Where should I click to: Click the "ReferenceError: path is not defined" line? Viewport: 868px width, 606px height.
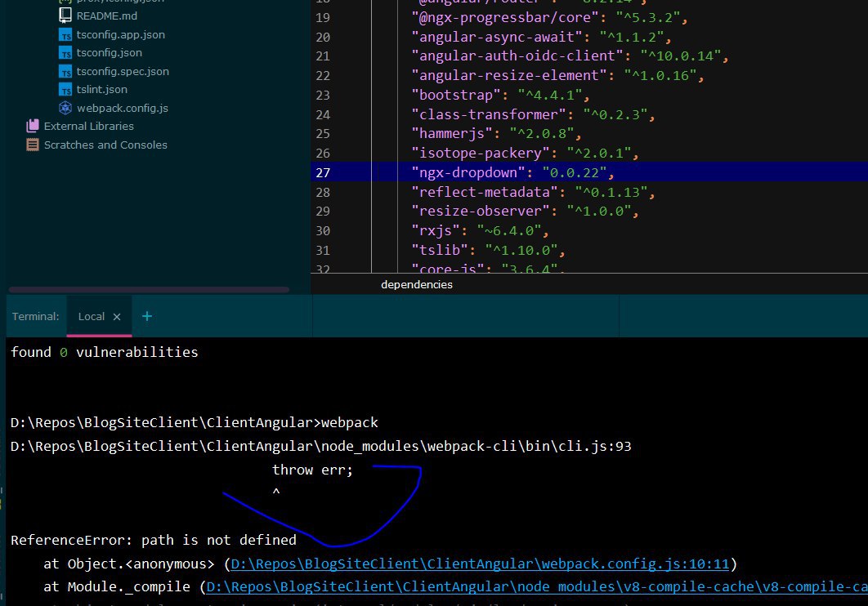(154, 540)
